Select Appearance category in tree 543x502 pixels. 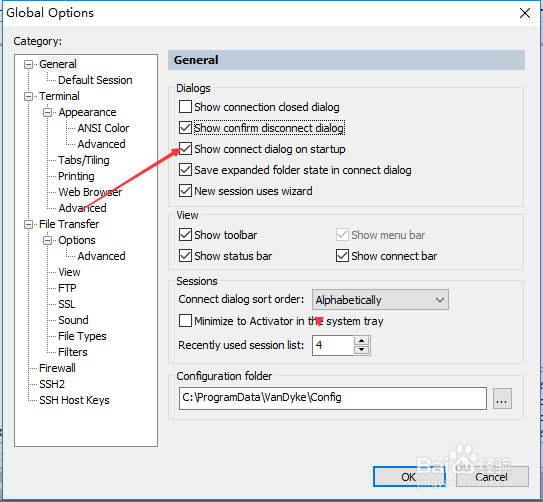pos(87,112)
